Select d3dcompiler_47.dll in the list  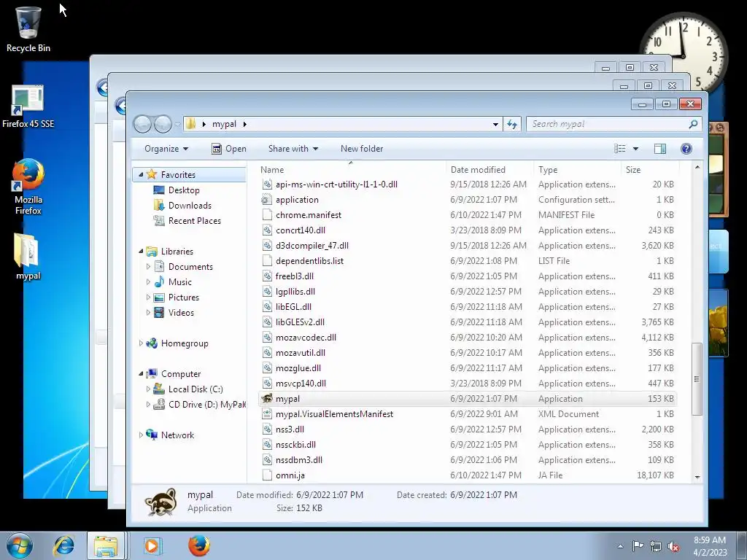point(468,245)
